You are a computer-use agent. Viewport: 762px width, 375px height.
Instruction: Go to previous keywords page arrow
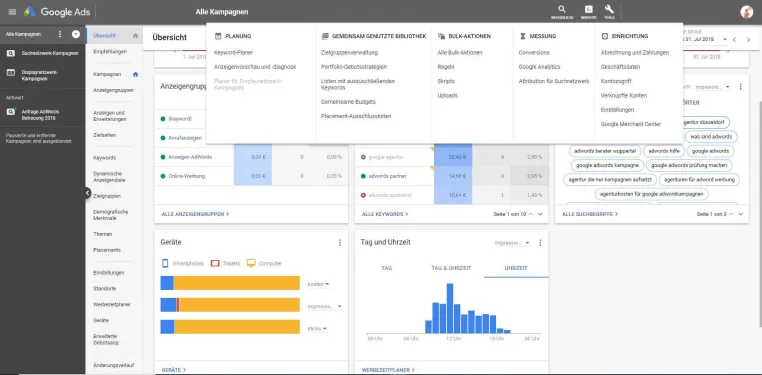pos(531,214)
